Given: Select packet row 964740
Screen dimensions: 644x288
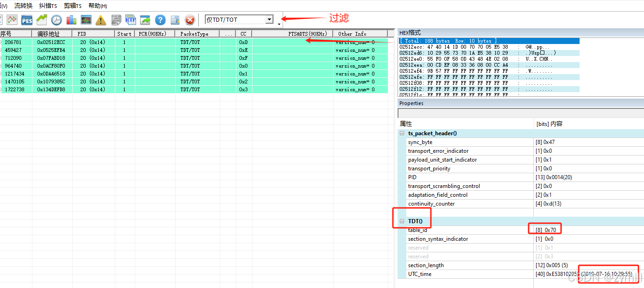Looking at the screenshot, I should (x=194, y=66).
